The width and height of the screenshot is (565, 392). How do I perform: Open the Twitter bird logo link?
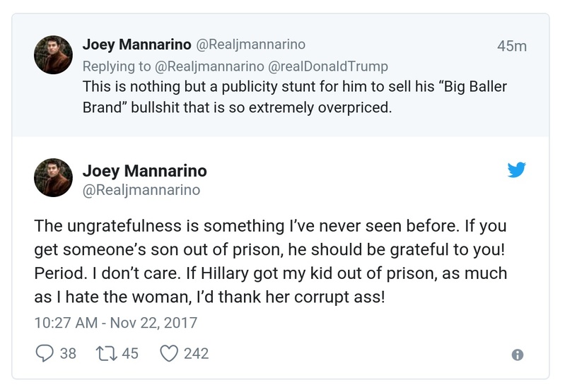517,170
